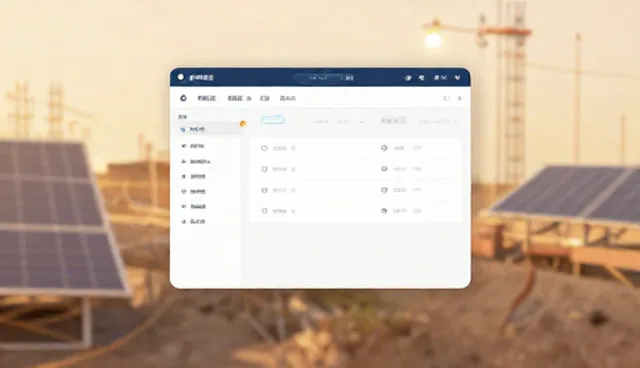Click the white circle logo in dark header
Viewport: 640px width, 368px height.
coord(181,77)
